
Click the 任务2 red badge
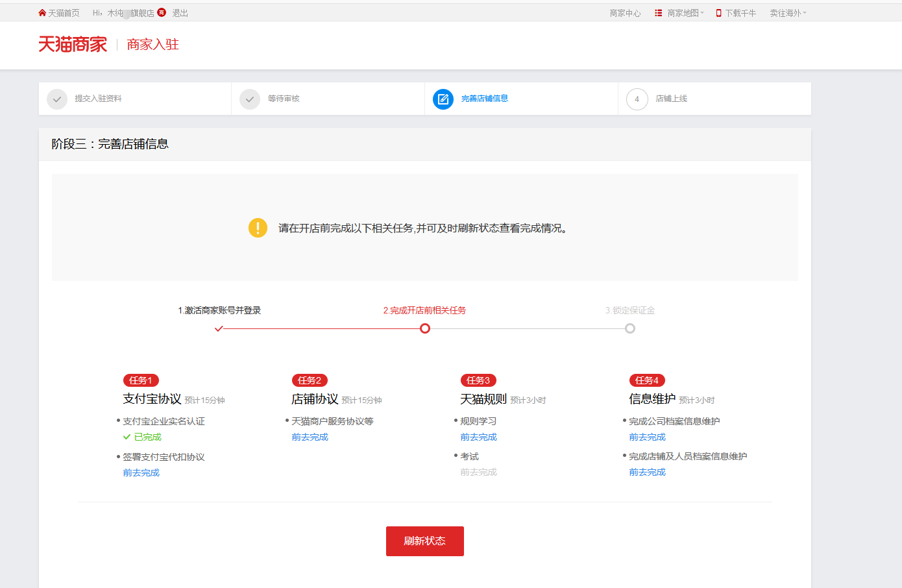coord(310,380)
